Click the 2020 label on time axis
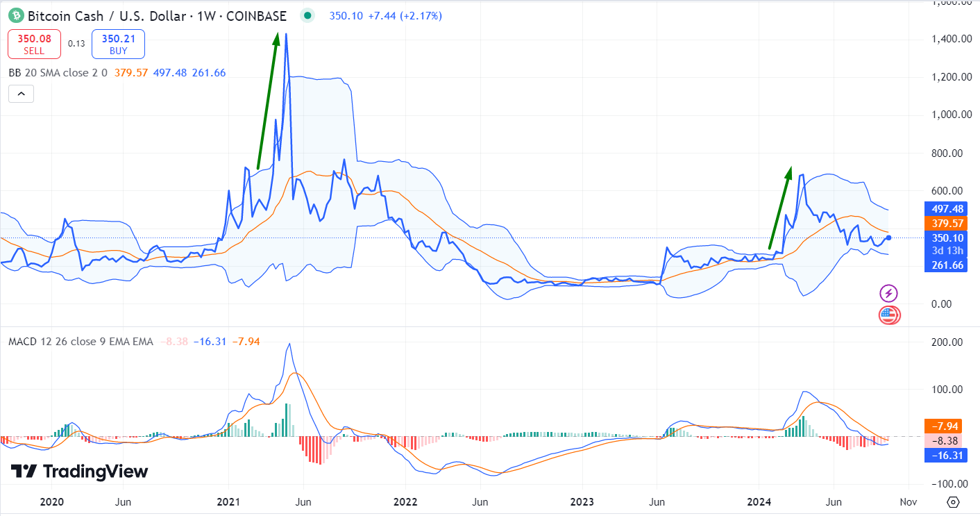The height and width of the screenshot is (516, 980). point(51,501)
